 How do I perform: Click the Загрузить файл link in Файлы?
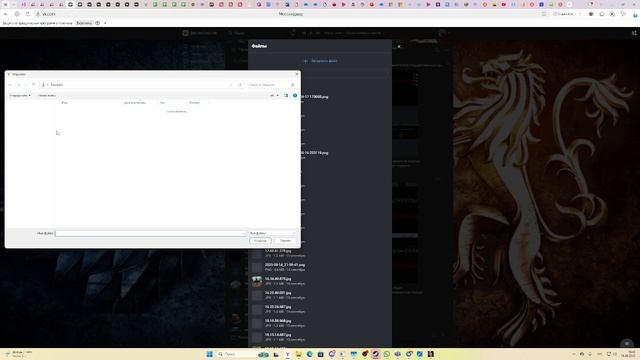click(x=320, y=61)
